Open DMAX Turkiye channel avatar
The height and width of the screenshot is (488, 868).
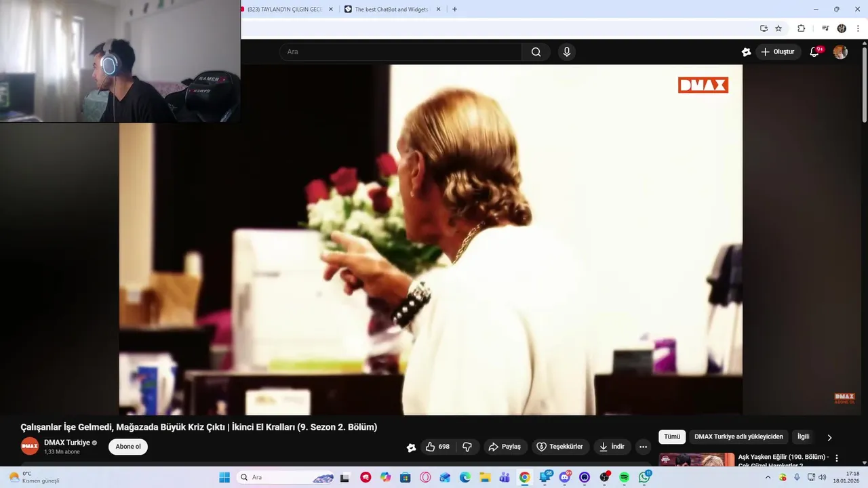click(30, 446)
